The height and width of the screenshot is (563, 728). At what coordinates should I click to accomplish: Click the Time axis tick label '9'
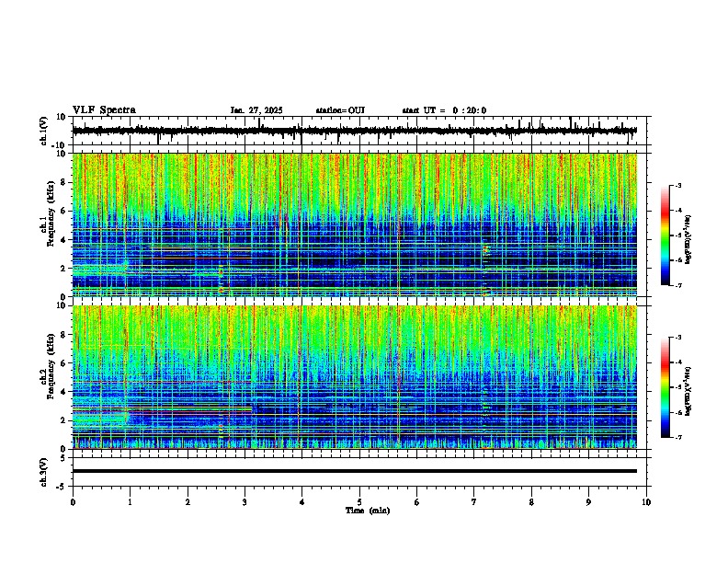point(588,502)
